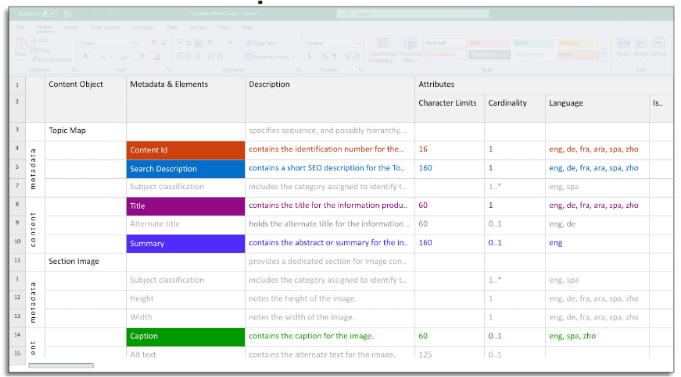Click the horizontal scrollbar at the bottom
This screenshot has width=681, height=377.
pyautogui.click(x=61, y=365)
